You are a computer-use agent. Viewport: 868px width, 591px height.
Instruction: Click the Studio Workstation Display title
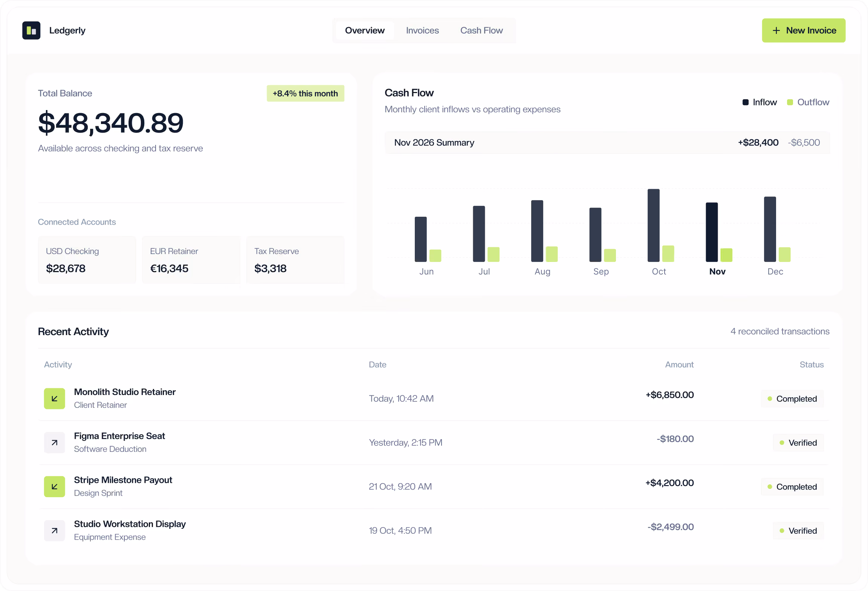pyautogui.click(x=130, y=524)
